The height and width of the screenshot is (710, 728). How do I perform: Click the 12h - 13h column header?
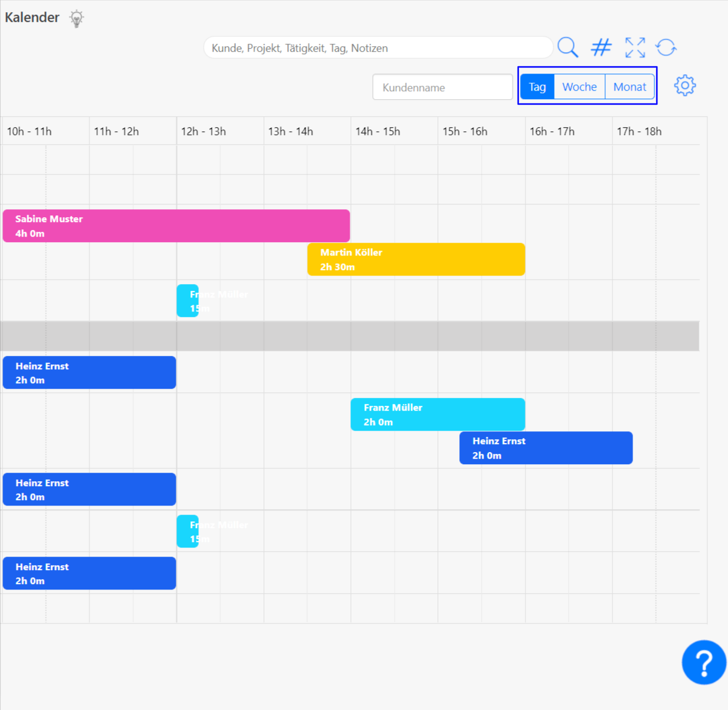point(203,131)
